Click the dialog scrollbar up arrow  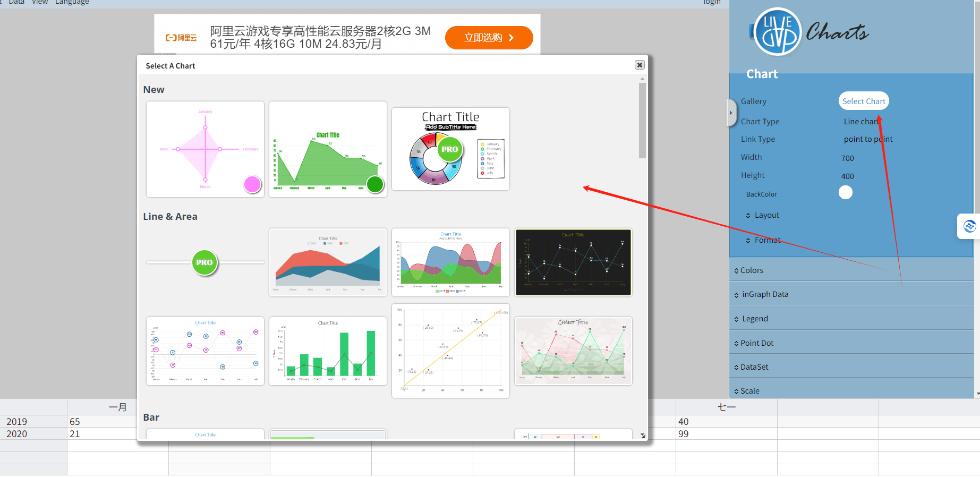[x=642, y=79]
